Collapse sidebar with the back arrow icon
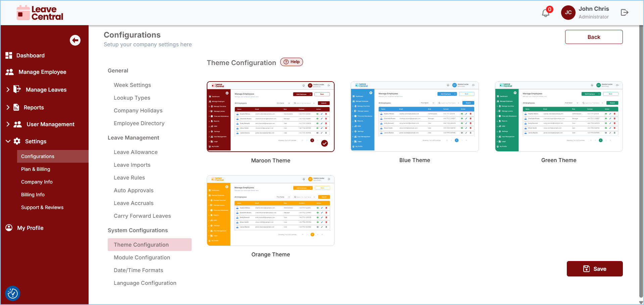 75,40
